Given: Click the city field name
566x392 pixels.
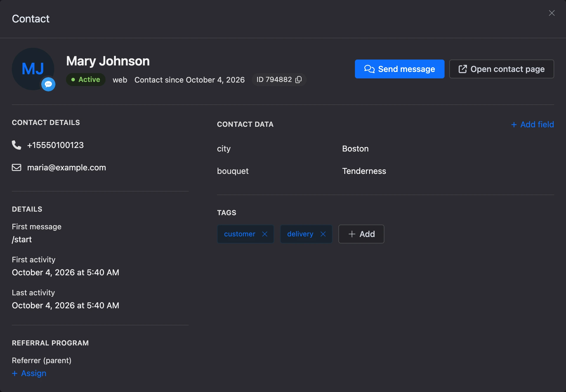Looking at the screenshot, I should [224, 149].
